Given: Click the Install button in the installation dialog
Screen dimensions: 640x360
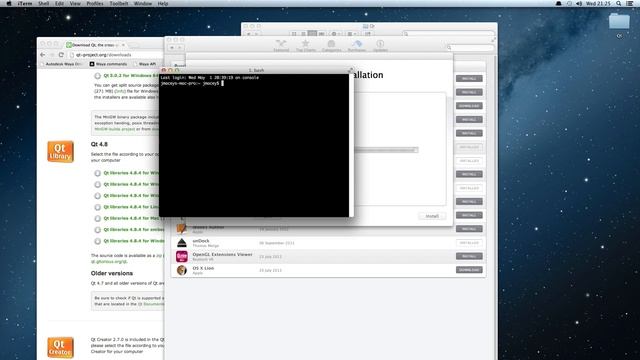Looking at the screenshot, I should [x=432, y=216].
